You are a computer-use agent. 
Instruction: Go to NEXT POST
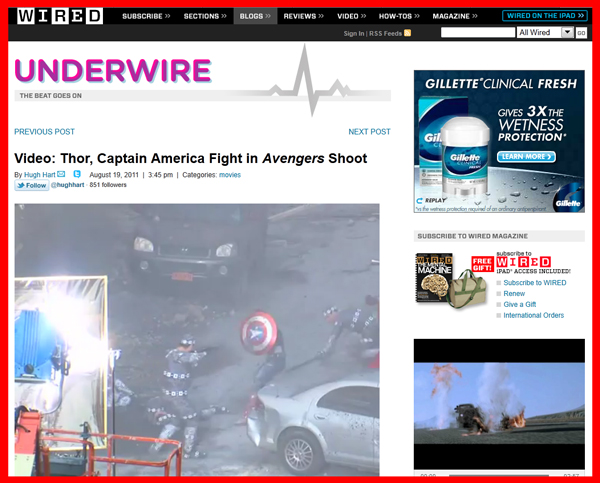369,132
